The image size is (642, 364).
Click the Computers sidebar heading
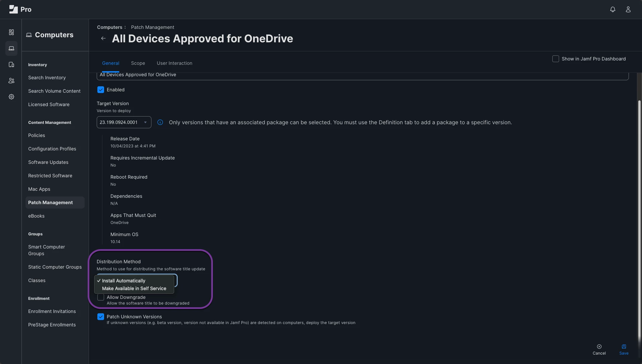click(50, 35)
